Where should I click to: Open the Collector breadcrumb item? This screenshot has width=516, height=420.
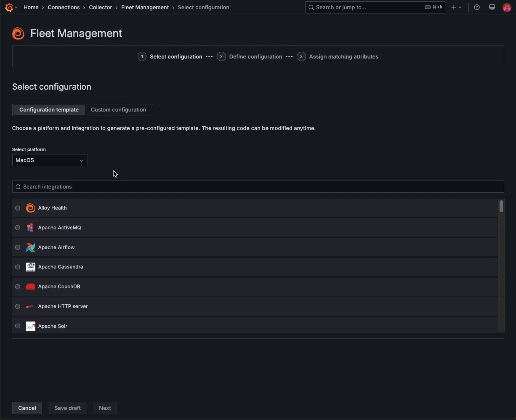pos(100,7)
